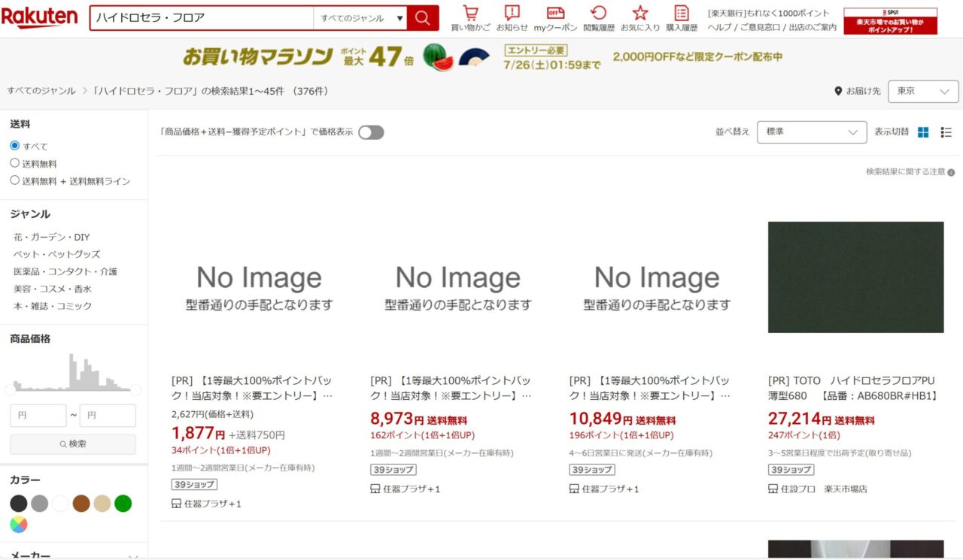Filter by genre 花・ガーデン・DIY
Viewport: 963px width, 560px height.
pyautogui.click(x=51, y=237)
